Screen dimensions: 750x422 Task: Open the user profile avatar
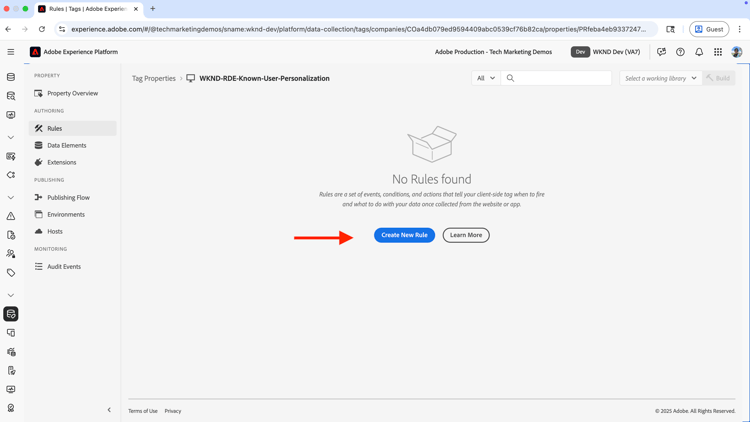pos(737,52)
